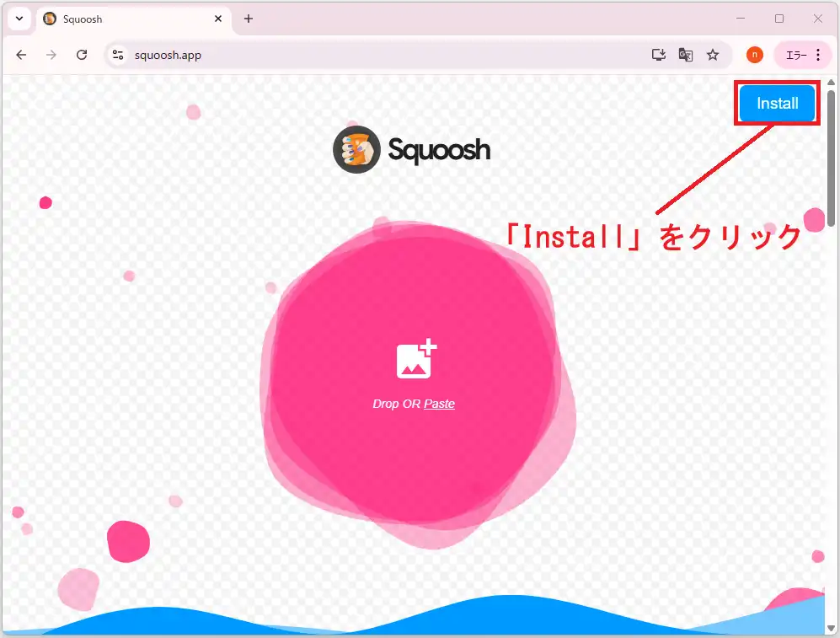Click the add image icon in pink blob
The image size is (840, 638).
pos(416,359)
